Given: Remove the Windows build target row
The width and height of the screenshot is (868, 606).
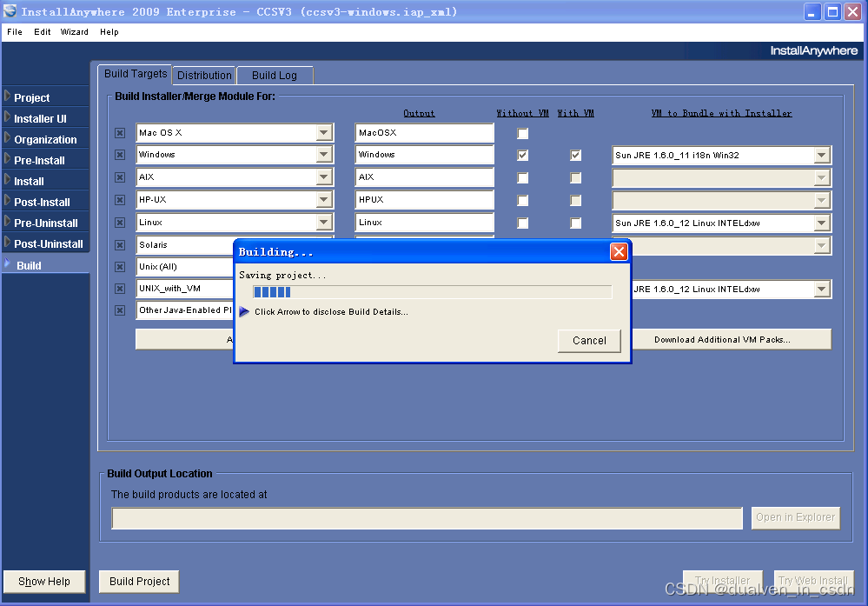Looking at the screenshot, I should 119,155.
